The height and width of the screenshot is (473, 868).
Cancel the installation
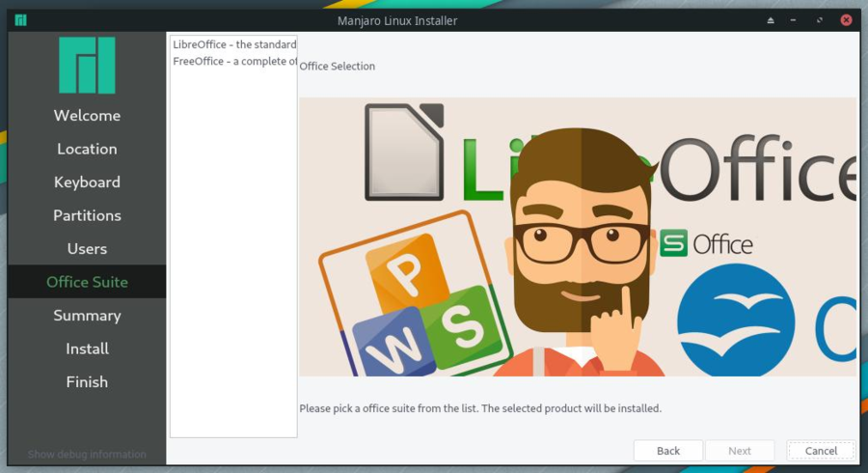[x=821, y=450]
